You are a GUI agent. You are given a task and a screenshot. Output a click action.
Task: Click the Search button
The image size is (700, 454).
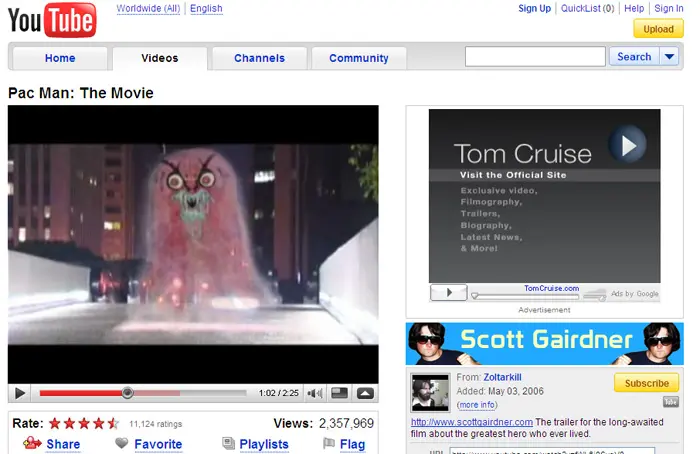634,57
